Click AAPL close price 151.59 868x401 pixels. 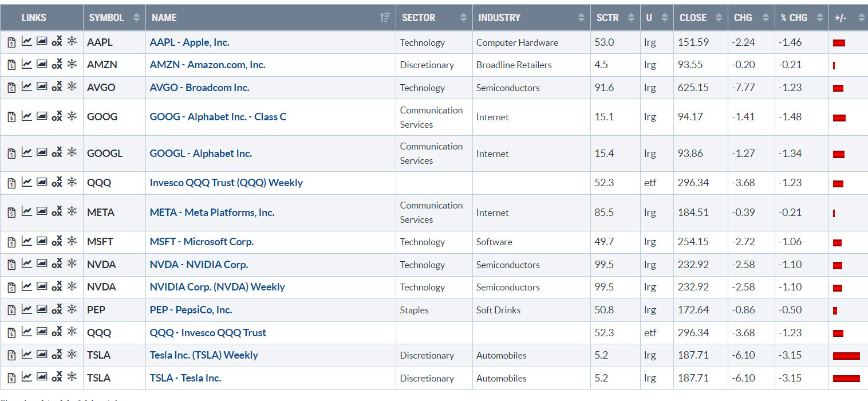tap(693, 42)
